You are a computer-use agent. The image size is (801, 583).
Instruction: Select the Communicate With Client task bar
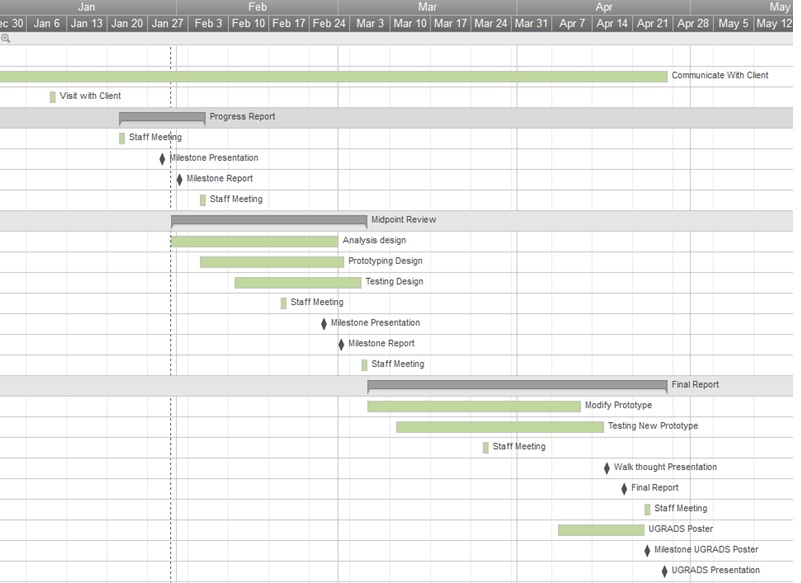tap(330, 76)
